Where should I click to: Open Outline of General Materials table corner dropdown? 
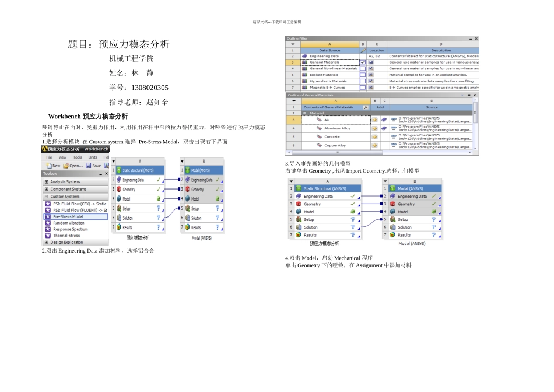coord(293,101)
